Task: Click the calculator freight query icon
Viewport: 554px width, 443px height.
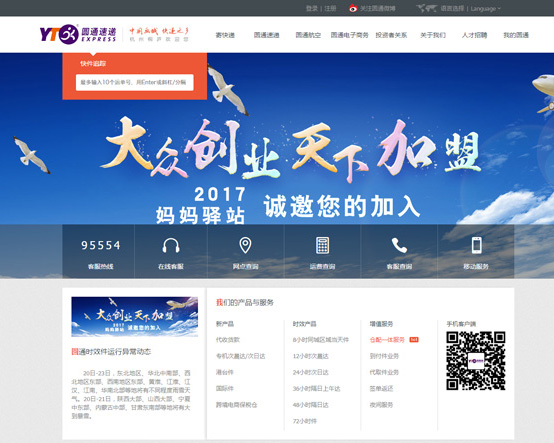Action: (x=322, y=245)
